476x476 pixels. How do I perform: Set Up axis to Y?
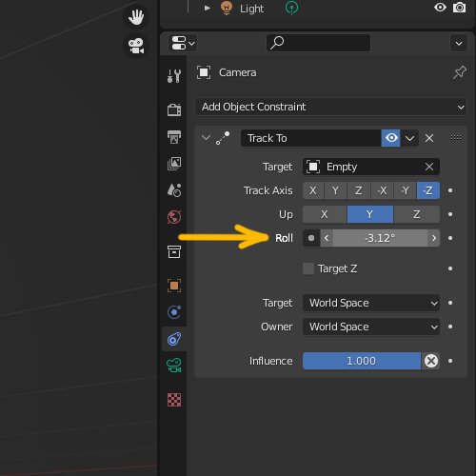tap(370, 214)
